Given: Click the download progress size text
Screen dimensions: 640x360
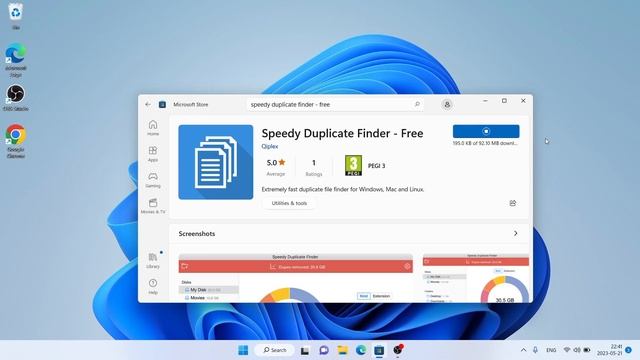Looking at the screenshot, I should (x=485, y=143).
